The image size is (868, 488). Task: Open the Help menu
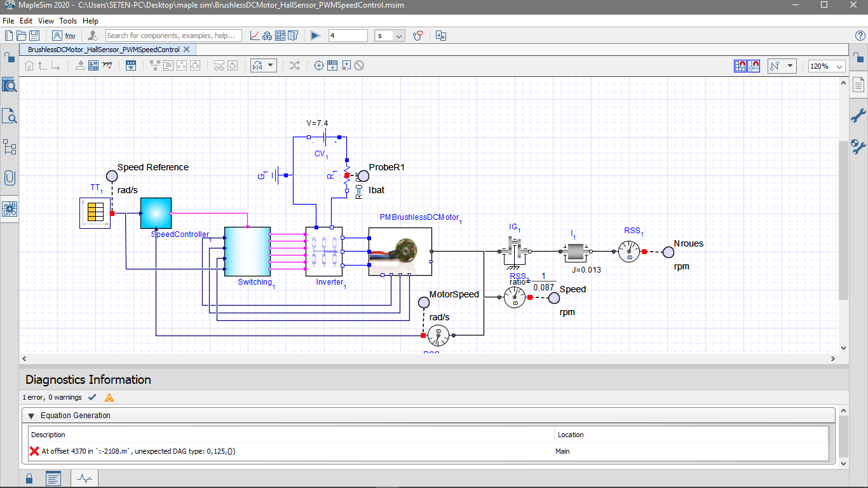click(x=90, y=21)
